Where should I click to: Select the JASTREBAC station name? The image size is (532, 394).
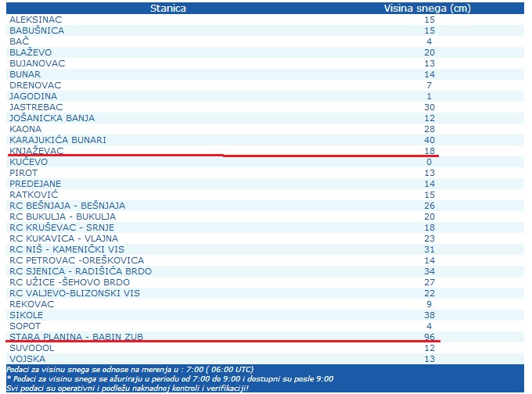[x=36, y=107]
